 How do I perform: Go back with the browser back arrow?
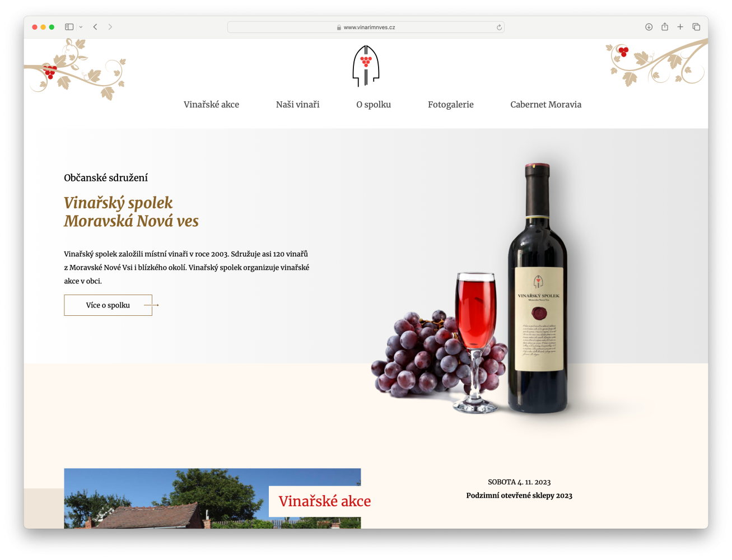pos(95,27)
